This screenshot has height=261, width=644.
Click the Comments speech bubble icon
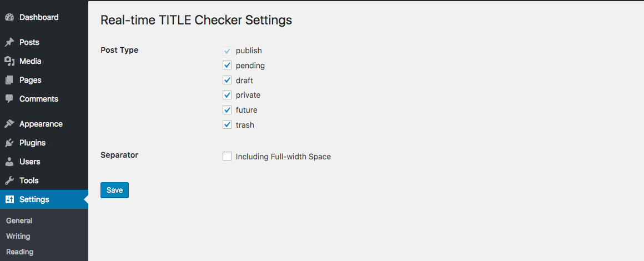coord(9,99)
